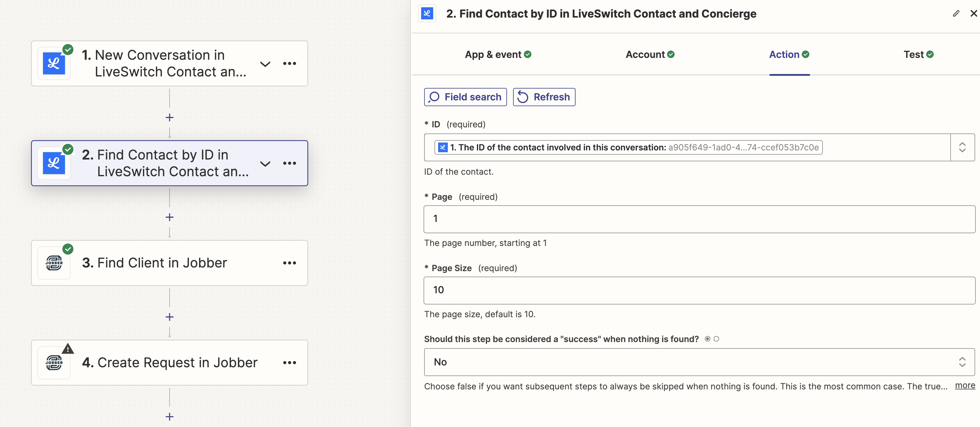The height and width of the screenshot is (427, 980).
Task: Click LiveSwitch icon on step 1 card
Action: coord(54,63)
